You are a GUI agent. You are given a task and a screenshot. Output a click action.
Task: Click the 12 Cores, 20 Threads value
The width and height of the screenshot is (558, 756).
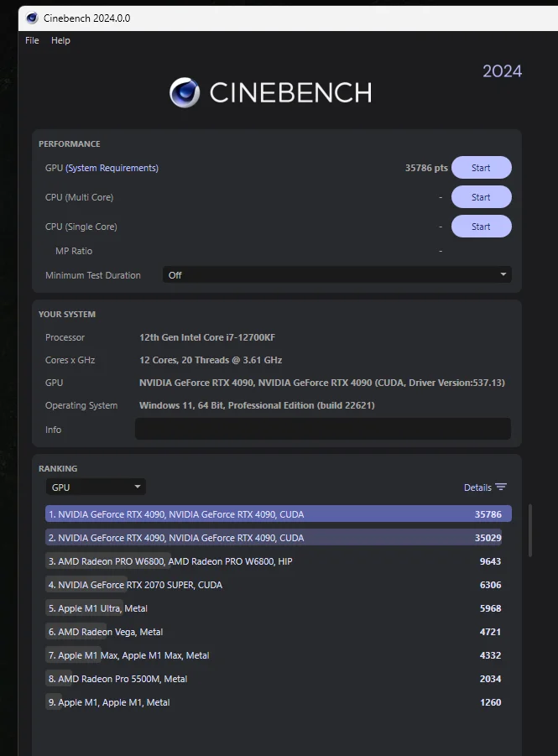point(211,360)
